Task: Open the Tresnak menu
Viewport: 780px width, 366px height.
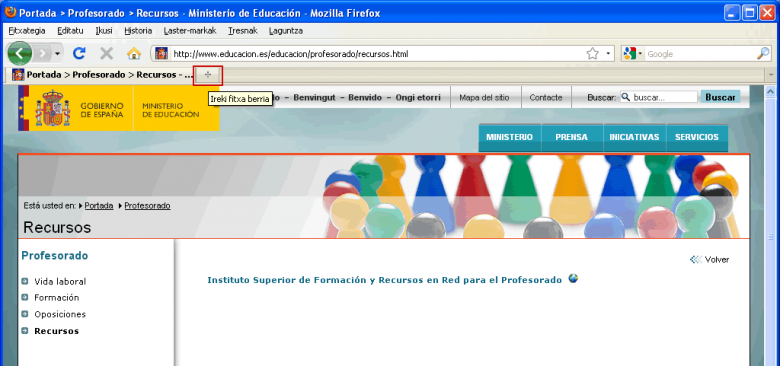Action: point(243,31)
